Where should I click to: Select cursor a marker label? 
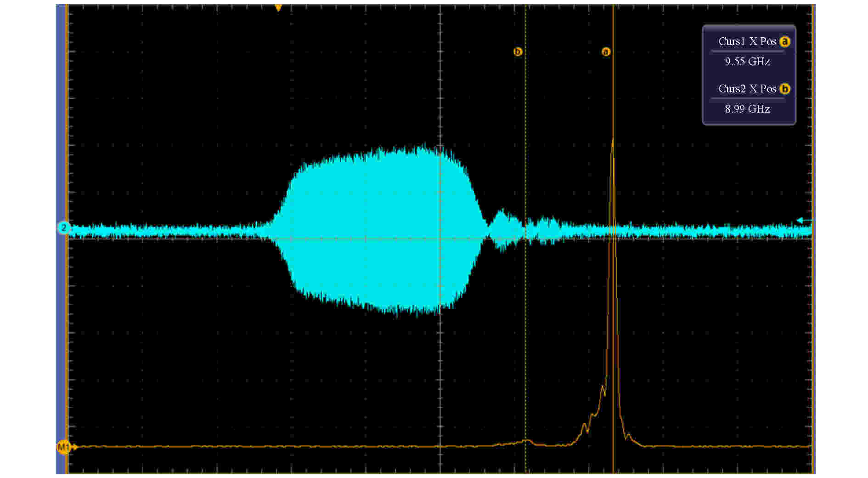click(x=606, y=51)
